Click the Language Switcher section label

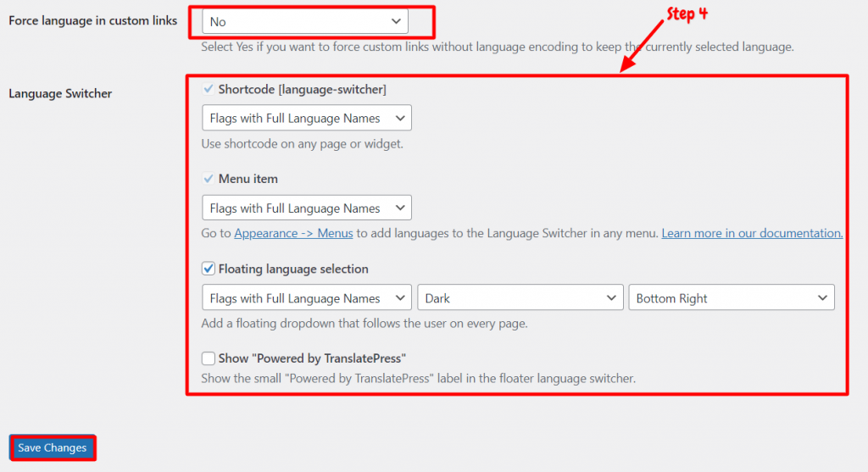point(60,93)
